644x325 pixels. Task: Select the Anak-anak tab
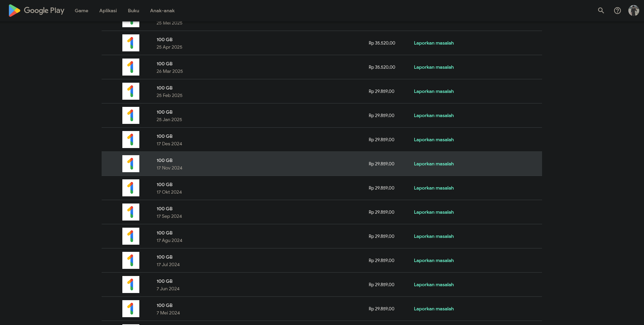[x=162, y=11]
